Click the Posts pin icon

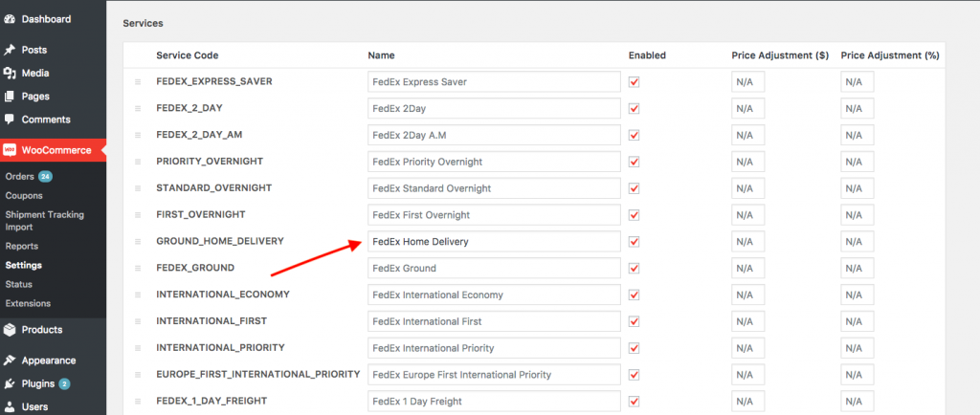9,50
